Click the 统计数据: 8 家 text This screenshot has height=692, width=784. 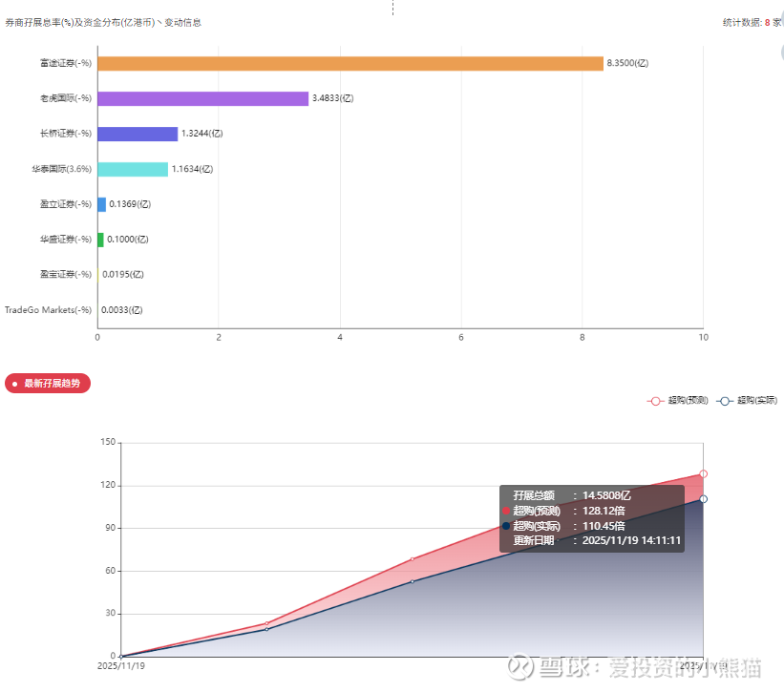(752, 23)
